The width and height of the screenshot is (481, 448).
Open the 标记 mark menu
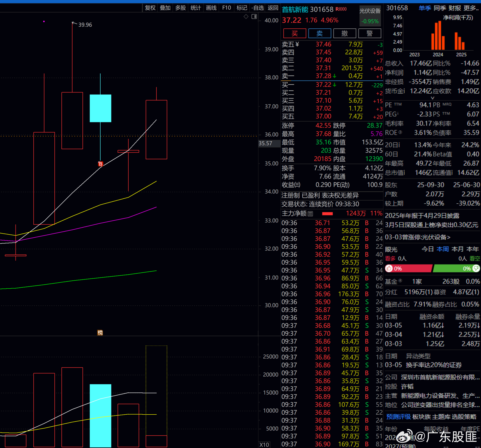242,8
